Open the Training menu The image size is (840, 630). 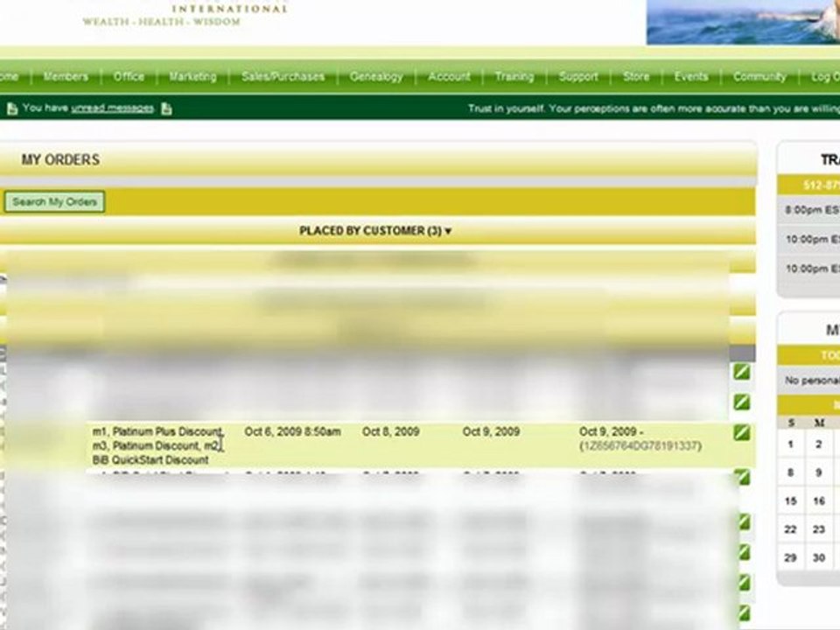514,77
